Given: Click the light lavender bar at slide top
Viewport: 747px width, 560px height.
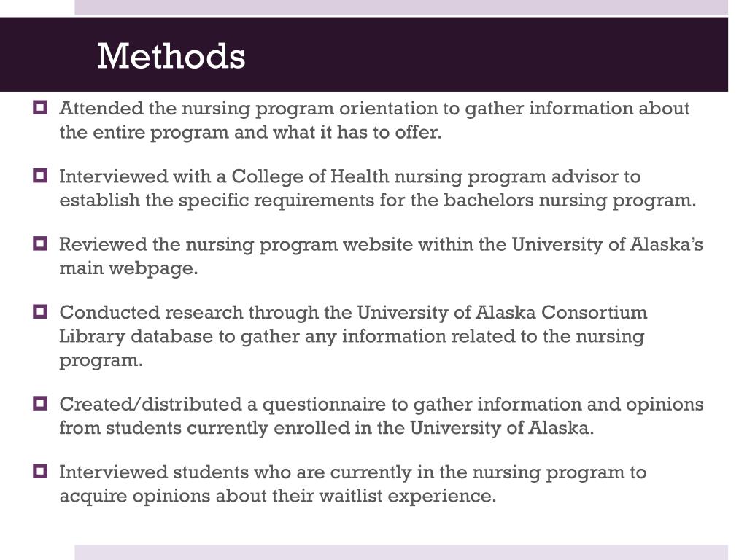Looking at the screenshot, I should 401,7.
